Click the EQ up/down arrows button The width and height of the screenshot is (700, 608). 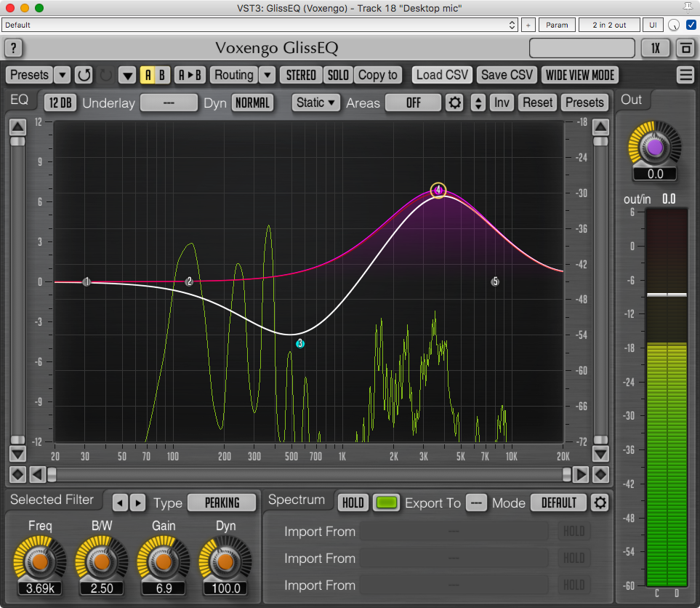coord(478,103)
